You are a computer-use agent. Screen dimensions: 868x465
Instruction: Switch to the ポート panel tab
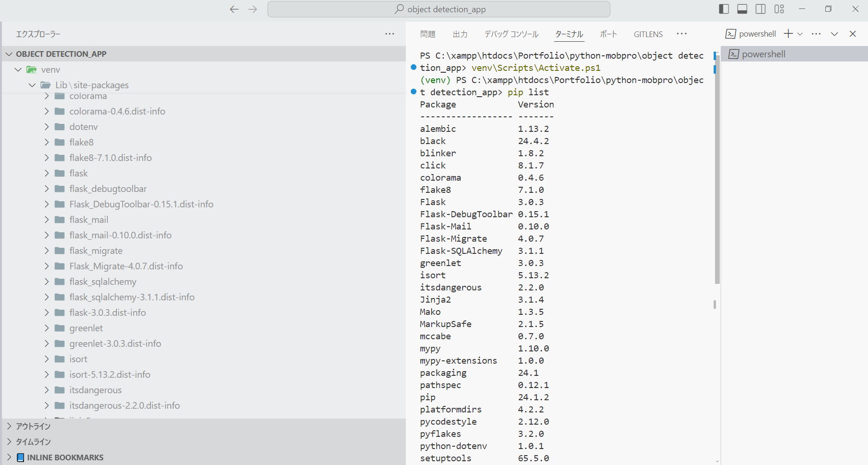[x=609, y=34]
